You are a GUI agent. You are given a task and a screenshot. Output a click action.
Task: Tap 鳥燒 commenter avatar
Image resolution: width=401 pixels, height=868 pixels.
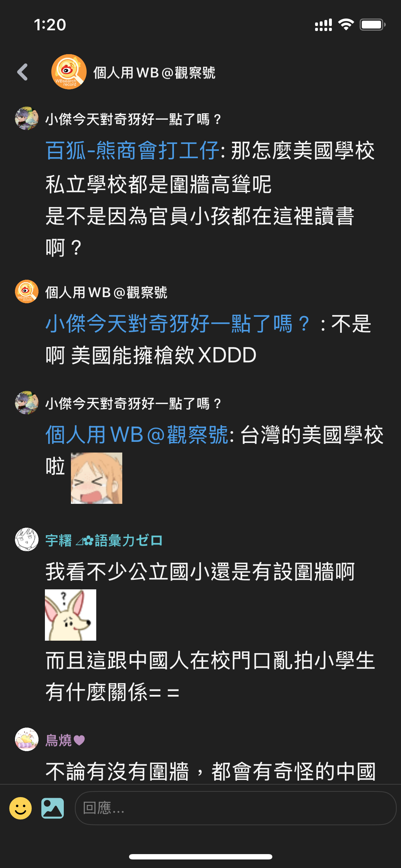coord(27,739)
